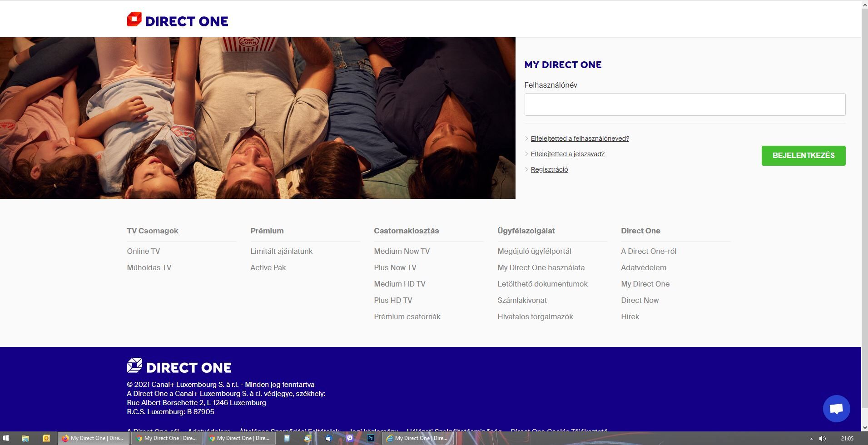Open 'My Direct One használata' link
This screenshot has height=445, width=868.
541,267
